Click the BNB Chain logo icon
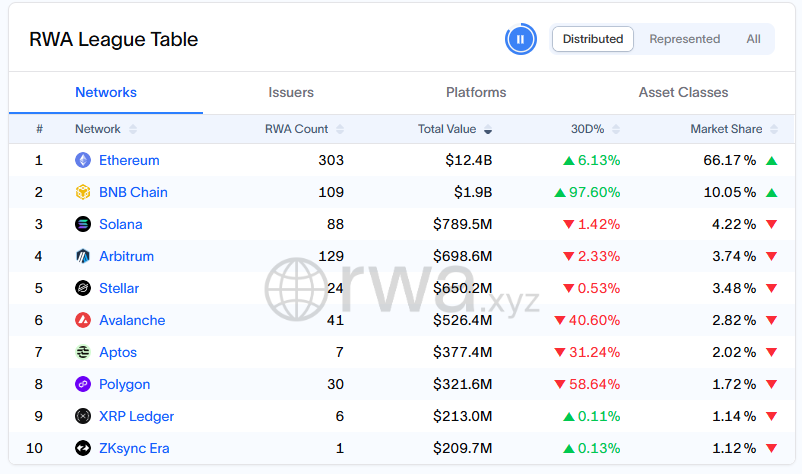Viewport: 802px width, 474px height. (x=83, y=192)
